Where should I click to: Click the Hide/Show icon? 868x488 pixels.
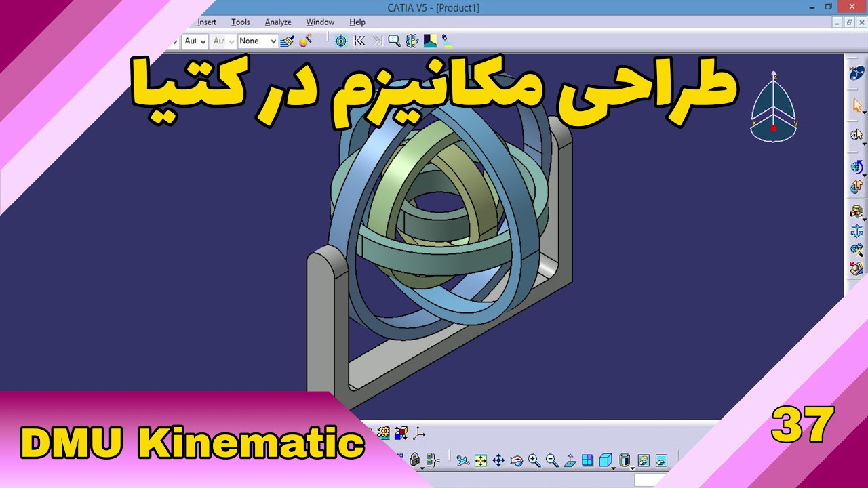pyautogui.click(x=644, y=460)
